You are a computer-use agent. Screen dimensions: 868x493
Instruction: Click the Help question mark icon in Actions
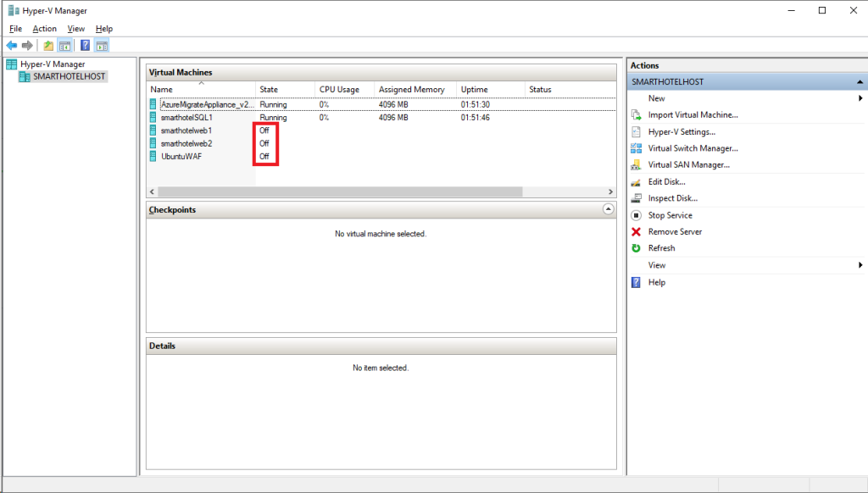tap(636, 282)
